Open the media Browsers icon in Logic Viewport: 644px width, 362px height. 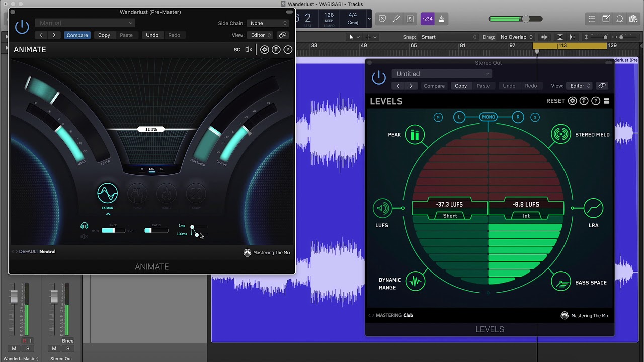click(x=634, y=19)
